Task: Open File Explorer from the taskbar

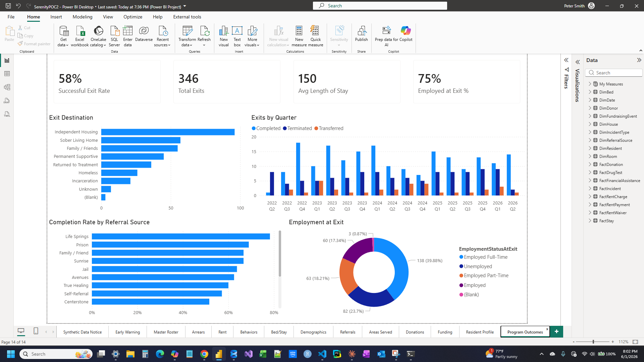Action: point(130,354)
